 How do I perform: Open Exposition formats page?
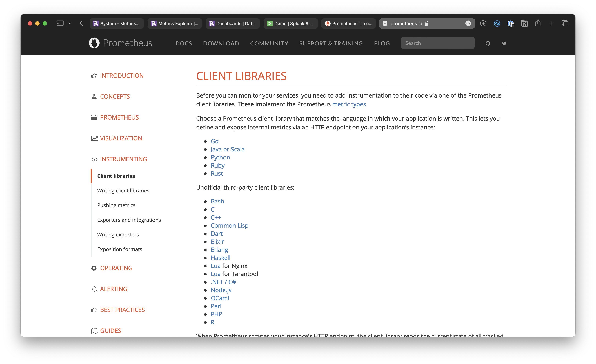click(120, 249)
